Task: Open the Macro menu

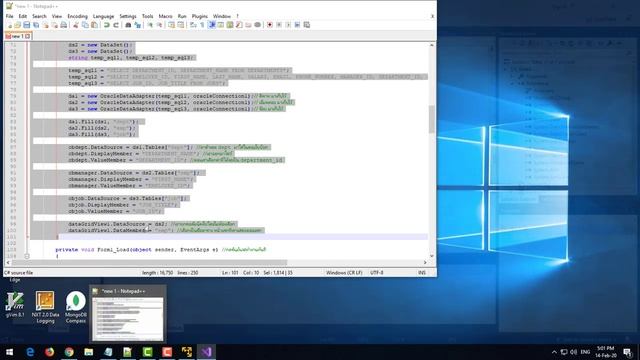Action: 165,16
